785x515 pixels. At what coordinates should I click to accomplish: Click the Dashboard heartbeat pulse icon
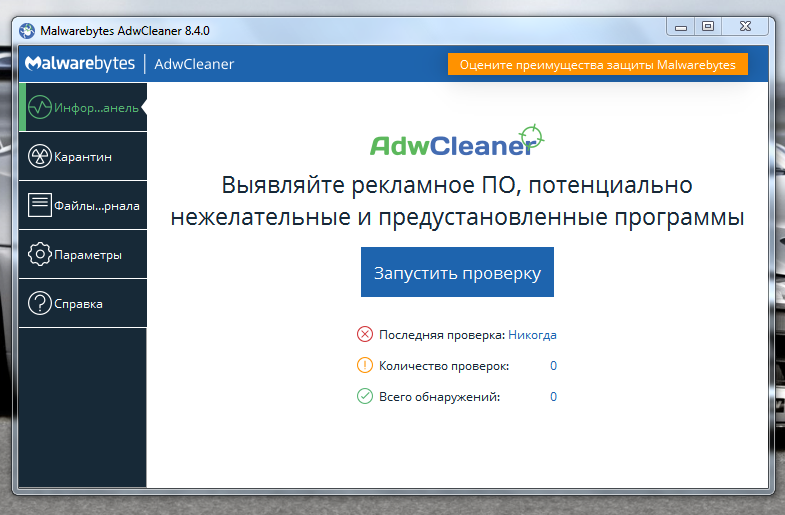pyautogui.click(x=40, y=107)
